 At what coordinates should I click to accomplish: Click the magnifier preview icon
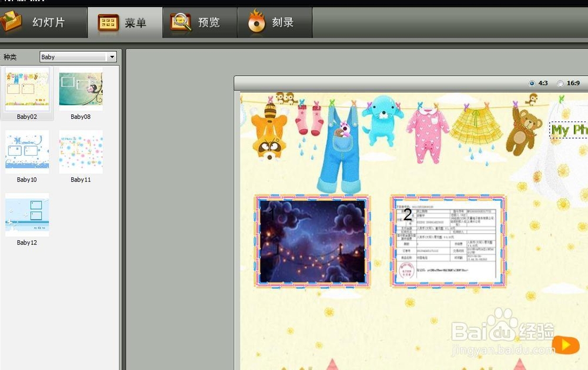pyautogui.click(x=181, y=22)
